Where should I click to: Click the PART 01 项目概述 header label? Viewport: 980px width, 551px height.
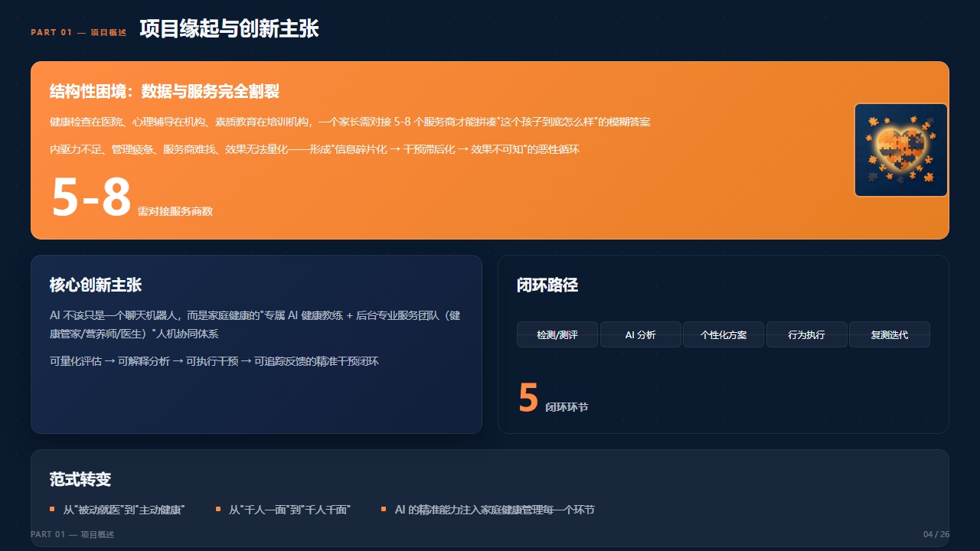(x=79, y=32)
